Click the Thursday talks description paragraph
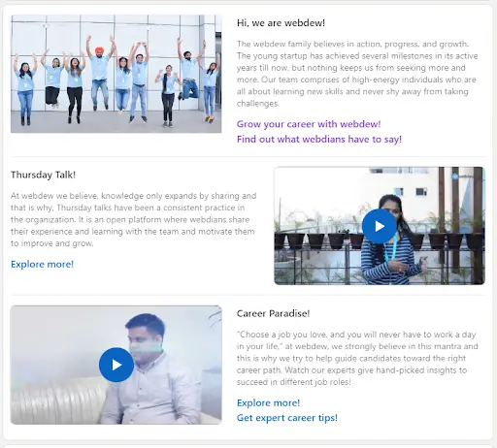The height and width of the screenshot is (448, 497). point(133,219)
